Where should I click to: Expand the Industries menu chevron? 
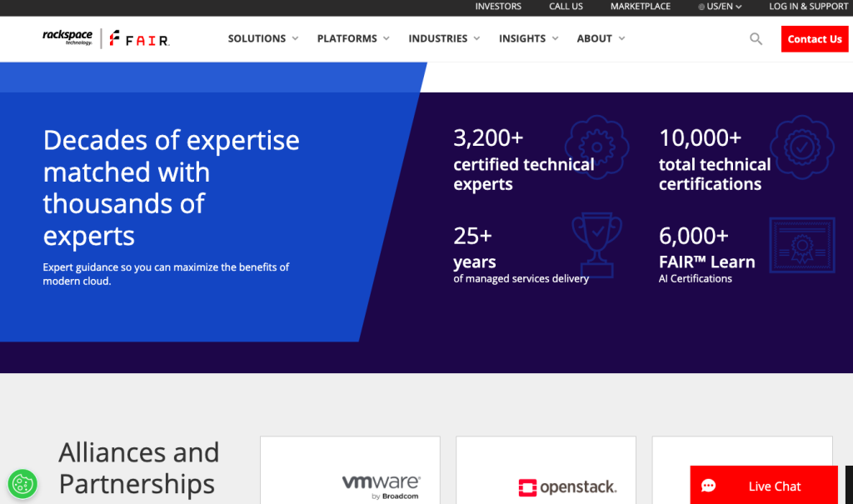click(476, 38)
